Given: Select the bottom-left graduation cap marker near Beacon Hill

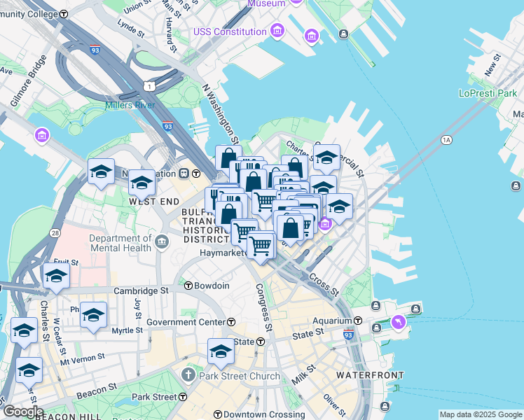Looking at the screenshot, I should (x=29, y=371).
